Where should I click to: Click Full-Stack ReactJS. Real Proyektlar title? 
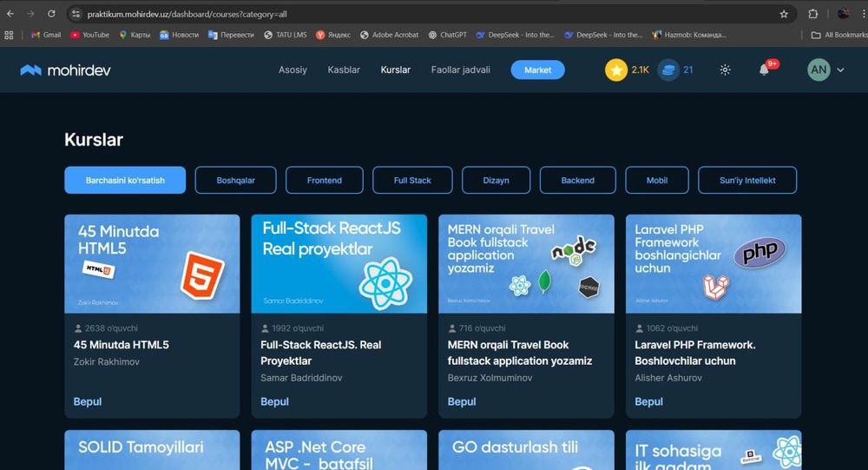click(321, 353)
